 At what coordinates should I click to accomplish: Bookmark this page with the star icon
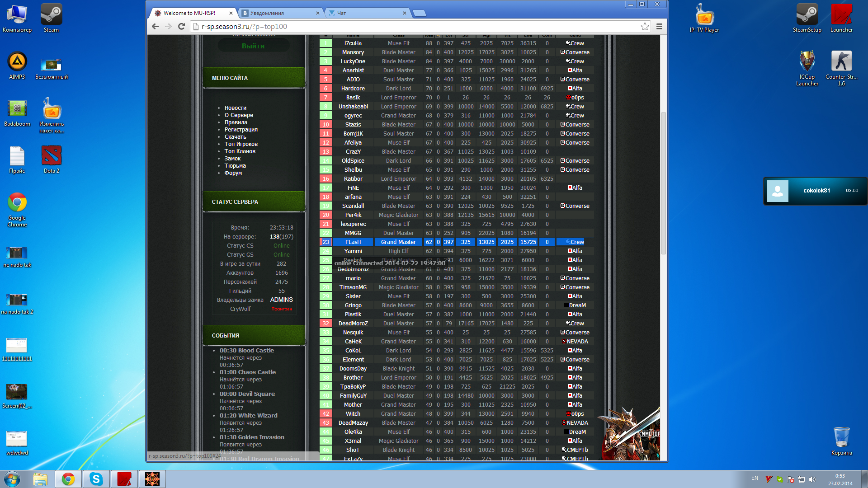(645, 27)
